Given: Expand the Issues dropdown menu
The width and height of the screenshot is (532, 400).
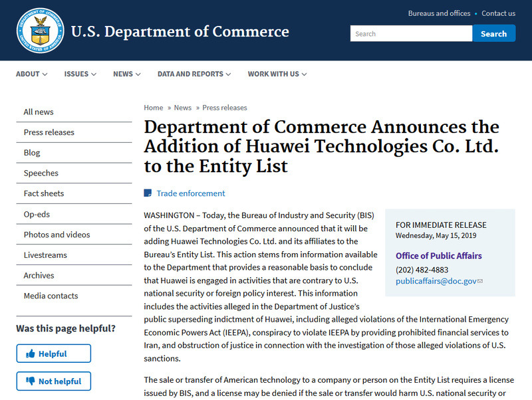Looking at the screenshot, I should coord(80,74).
